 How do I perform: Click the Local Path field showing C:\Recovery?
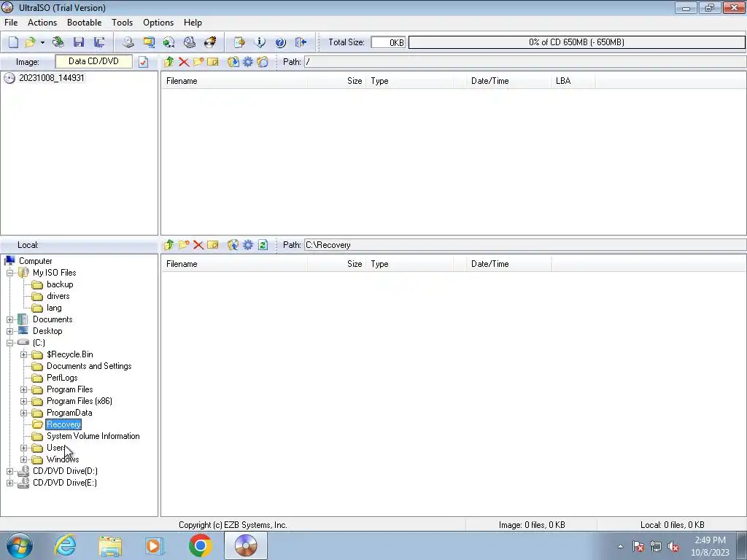(x=525, y=245)
